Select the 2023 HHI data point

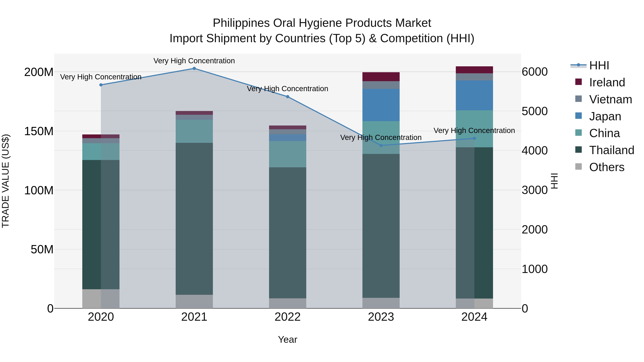381,145
